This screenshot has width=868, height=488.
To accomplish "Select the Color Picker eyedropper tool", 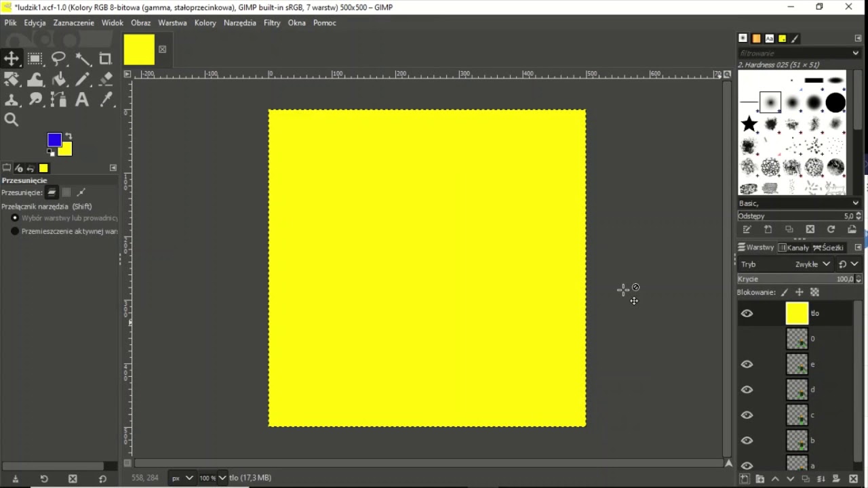I will [x=106, y=100].
